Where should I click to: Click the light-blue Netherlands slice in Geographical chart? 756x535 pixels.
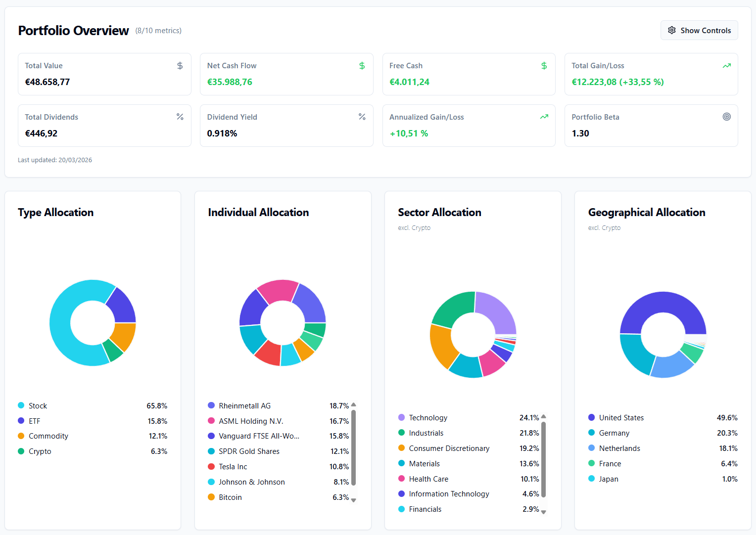[670, 366]
